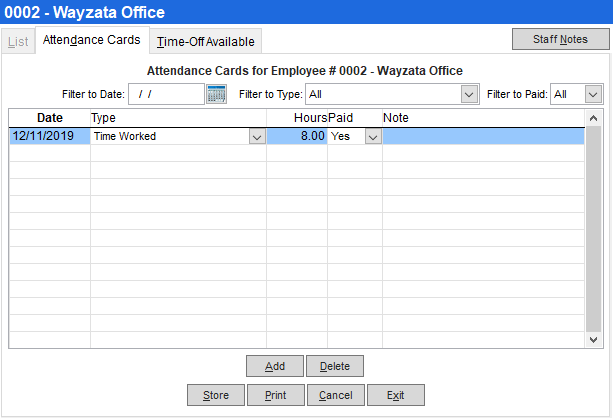Click the Add button
The width and height of the screenshot is (613, 418).
click(275, 366)
